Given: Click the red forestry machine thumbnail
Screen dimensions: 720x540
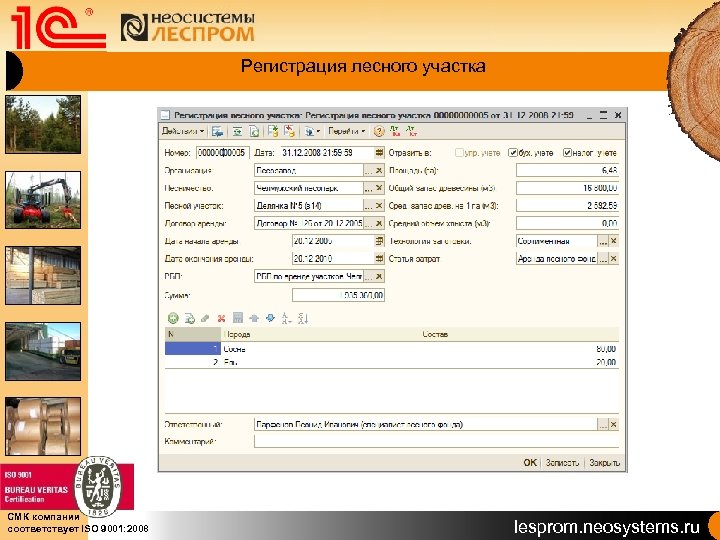Looking at the screenshot, I should (43, 200).
